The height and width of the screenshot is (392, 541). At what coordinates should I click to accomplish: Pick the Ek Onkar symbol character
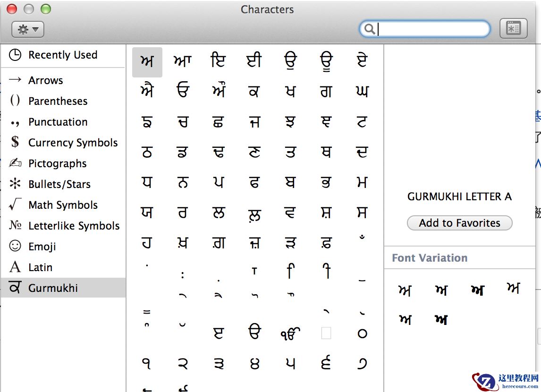coord(290,333)
